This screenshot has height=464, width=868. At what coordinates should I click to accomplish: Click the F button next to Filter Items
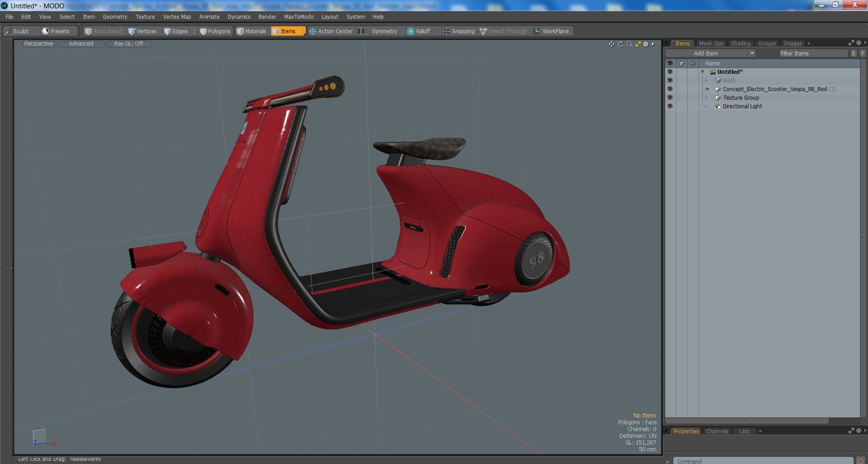tap(863, 53)
